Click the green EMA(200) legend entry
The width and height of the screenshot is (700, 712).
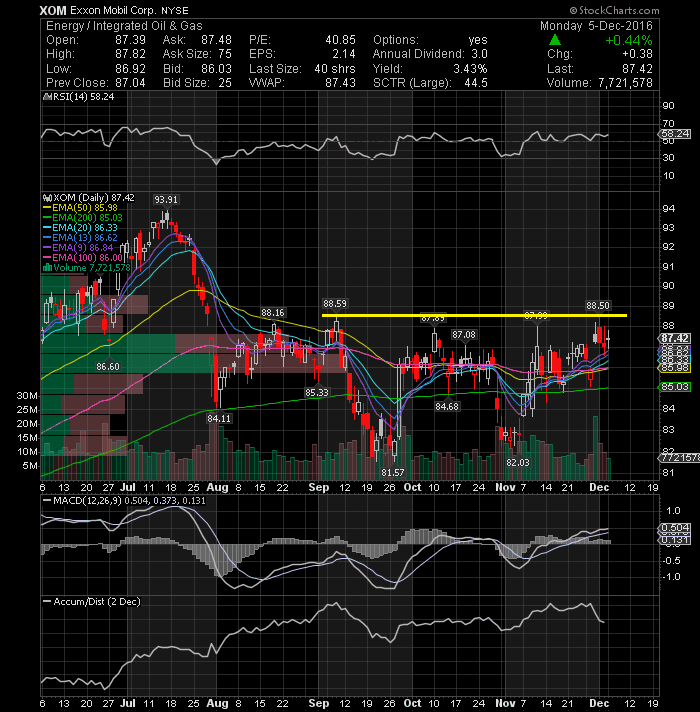click(x=83, y=218)
